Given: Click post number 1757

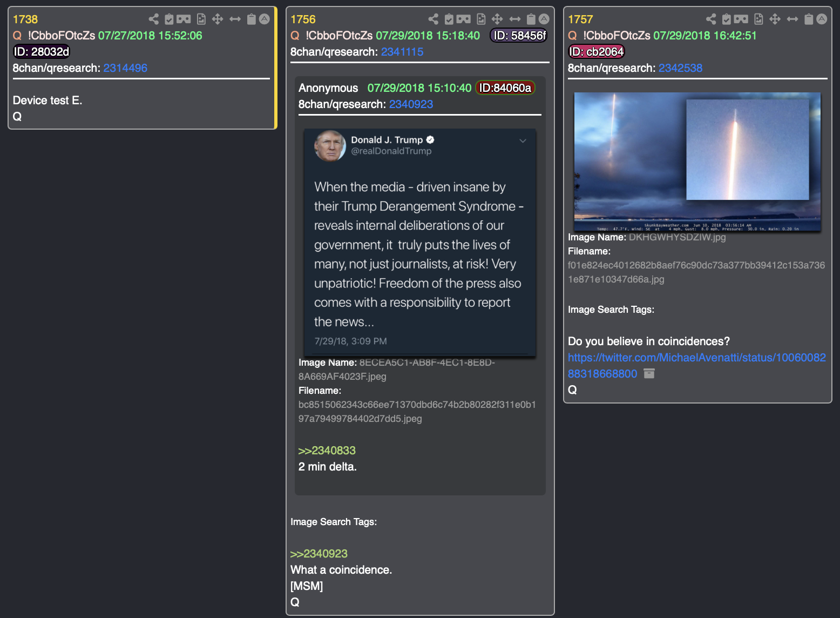Looking at the screenshot, I should coord(580,19).
